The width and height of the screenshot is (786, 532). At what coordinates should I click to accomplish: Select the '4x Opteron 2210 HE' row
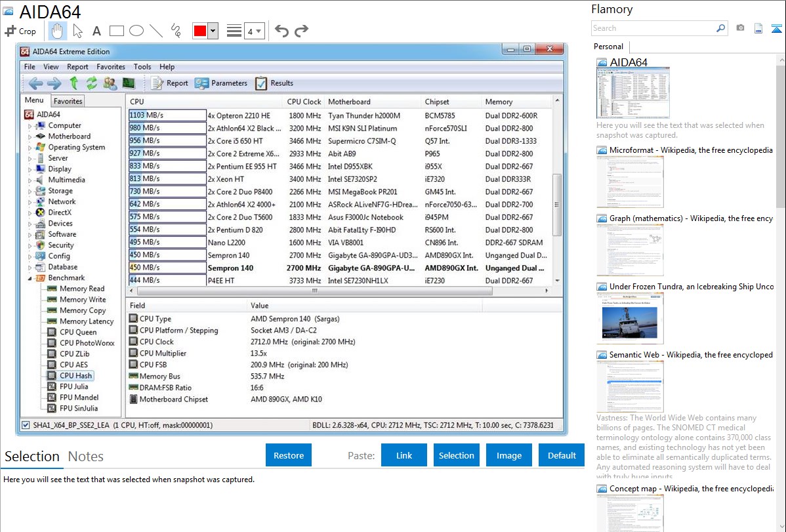[340, 115]
